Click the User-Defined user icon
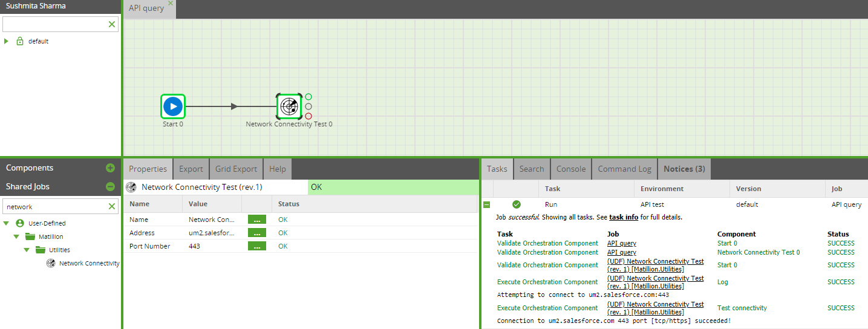The width and height of the screenshot is (868, 329). pyautogui.click(x=20, y=223)
